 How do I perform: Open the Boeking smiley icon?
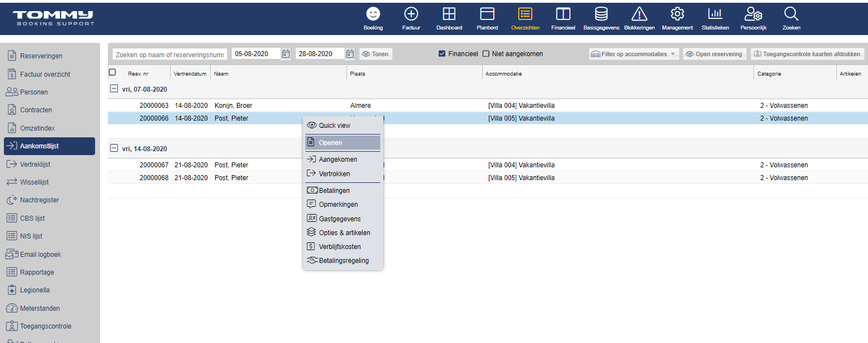[373, 14]
